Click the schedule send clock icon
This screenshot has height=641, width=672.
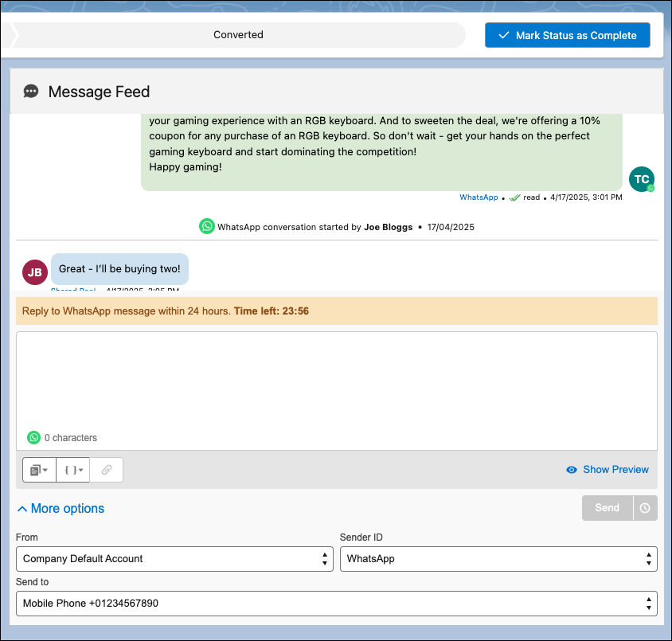[644, 507]
